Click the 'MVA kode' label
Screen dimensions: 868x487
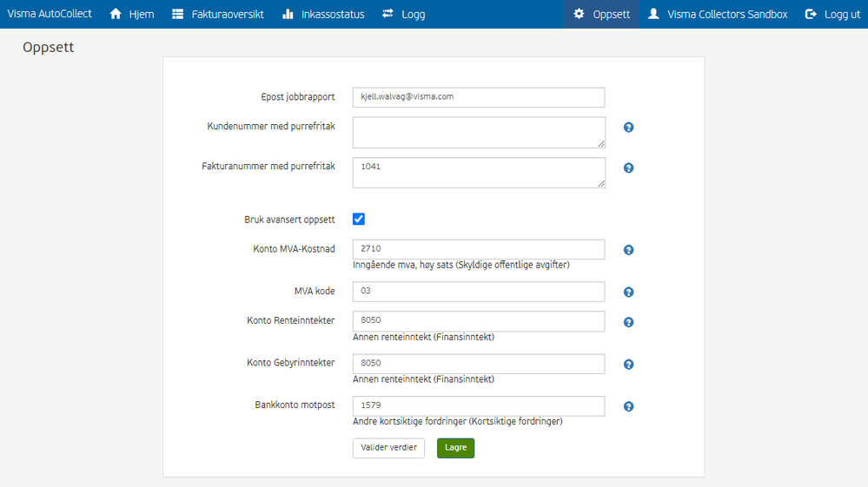pos(315,291)
